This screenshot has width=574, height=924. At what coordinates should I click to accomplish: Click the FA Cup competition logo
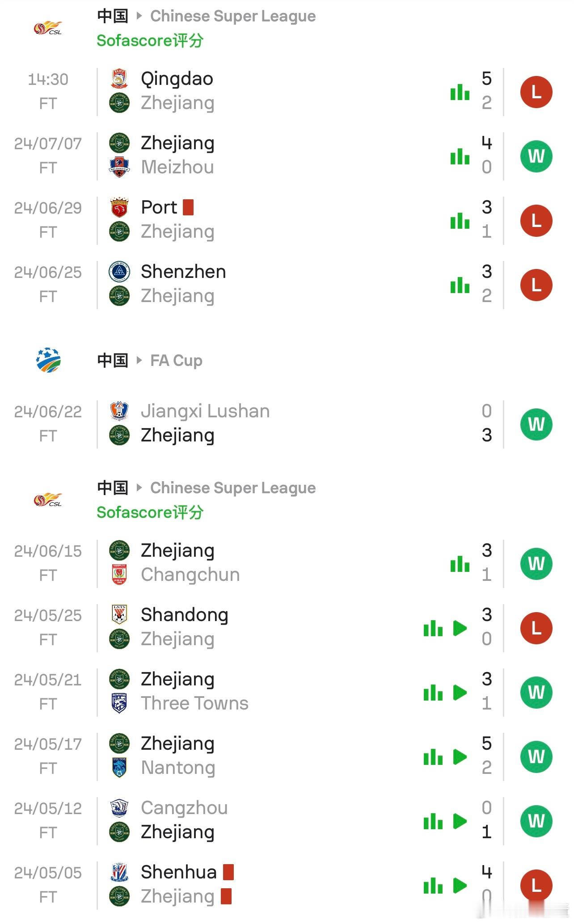[x=48, y=360]
